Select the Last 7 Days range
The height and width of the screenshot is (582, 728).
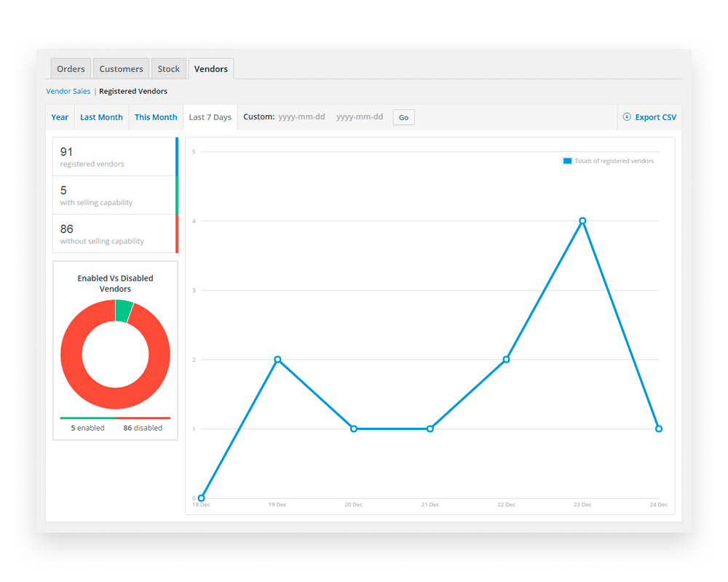tap(210, 117)
